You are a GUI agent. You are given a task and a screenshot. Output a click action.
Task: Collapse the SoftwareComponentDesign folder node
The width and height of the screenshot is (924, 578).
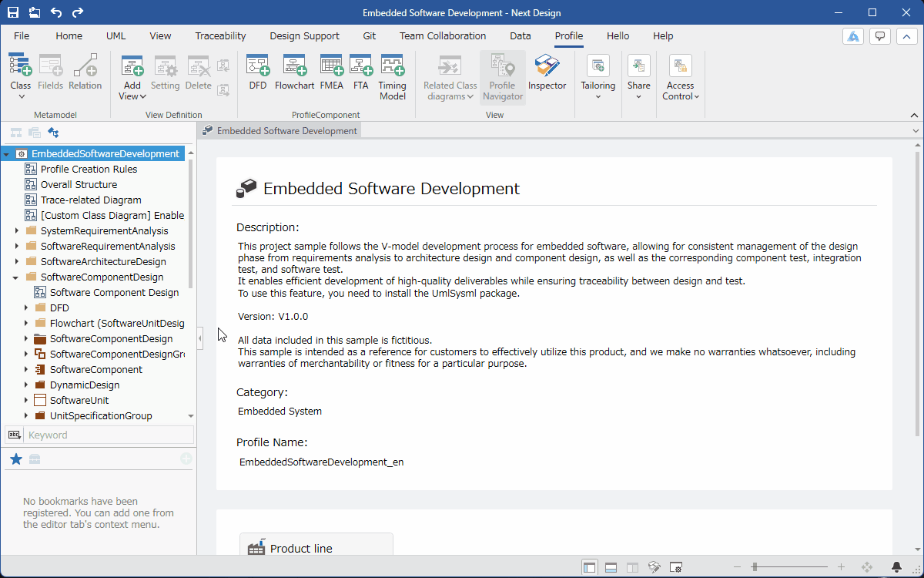16,277
